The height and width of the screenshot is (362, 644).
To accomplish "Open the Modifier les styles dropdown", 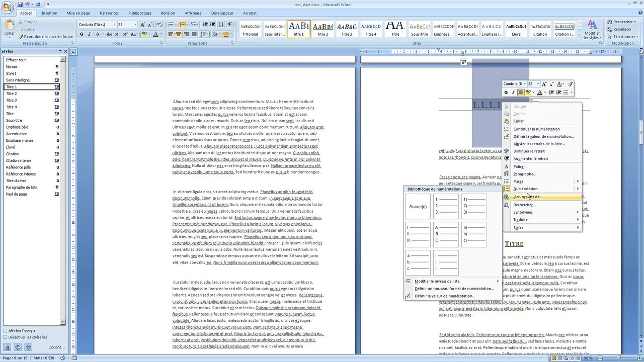I will (592, 29).
